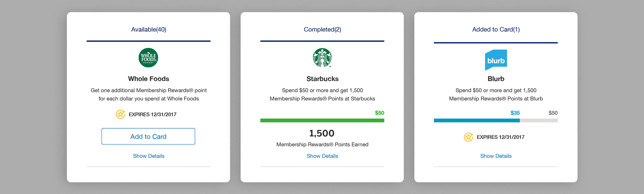Click the Whole Foods expiration star icon

pyautogui.click(x=120, y=114)
